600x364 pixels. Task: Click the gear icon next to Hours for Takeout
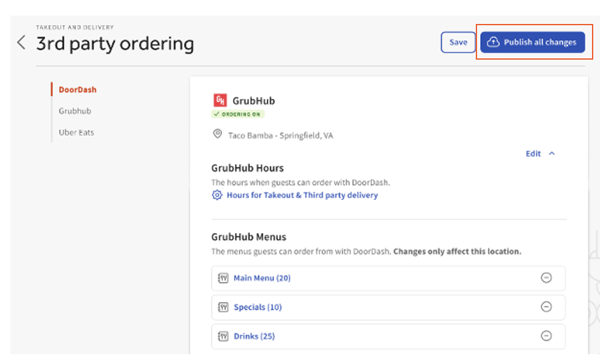click(x=216, y=195)
